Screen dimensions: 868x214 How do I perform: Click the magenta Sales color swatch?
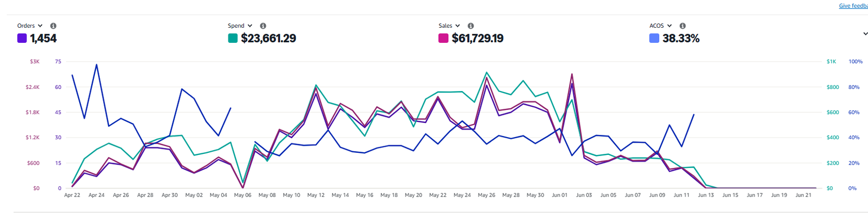[443, 38]
